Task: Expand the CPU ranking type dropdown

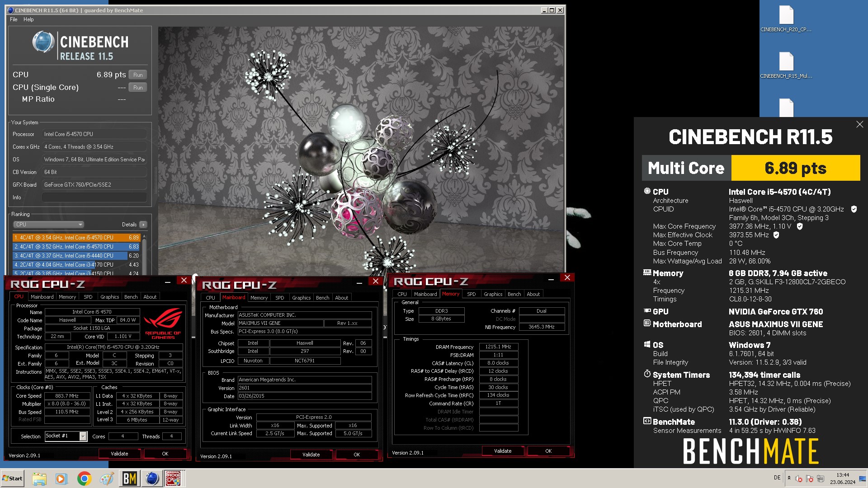Action: click(48, 225)
